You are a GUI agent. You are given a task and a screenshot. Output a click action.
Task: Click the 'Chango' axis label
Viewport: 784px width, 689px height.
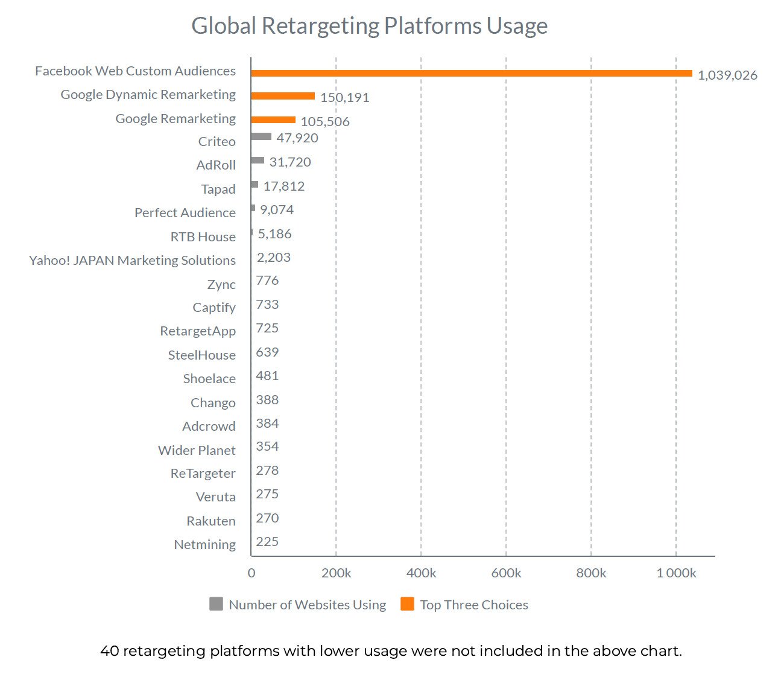tap(213, 403)
